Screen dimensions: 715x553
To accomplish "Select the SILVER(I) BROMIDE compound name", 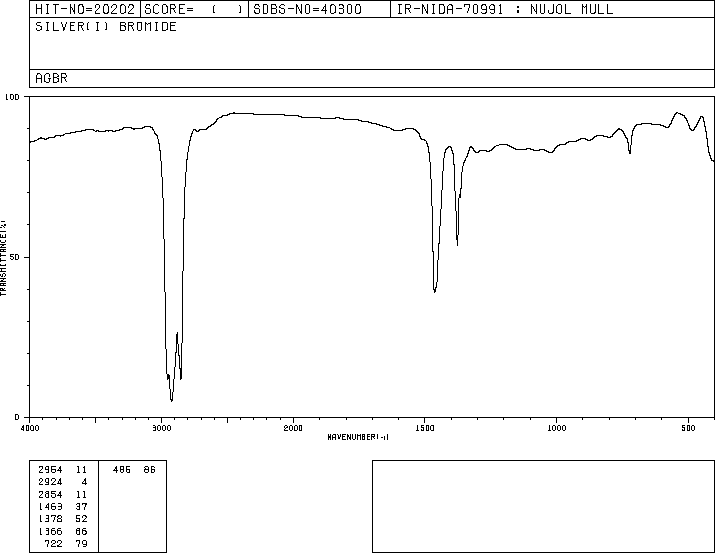I will pyautogui.click(x=106, y=27).
